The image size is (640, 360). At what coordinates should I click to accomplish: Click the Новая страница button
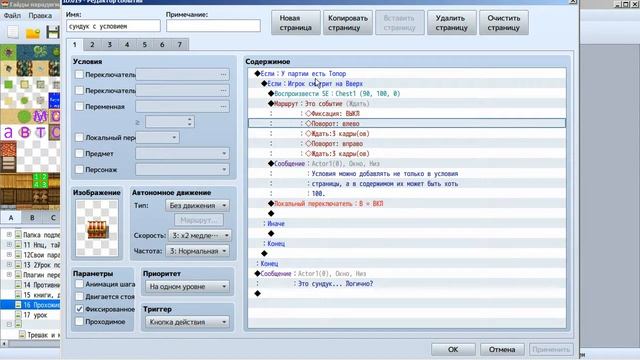coord(296,23)
